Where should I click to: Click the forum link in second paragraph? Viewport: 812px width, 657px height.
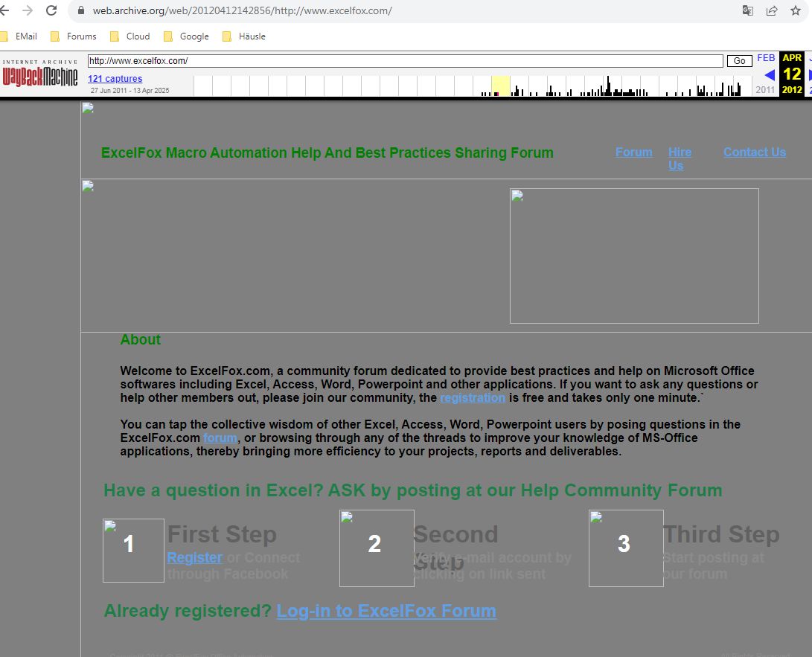pyautogui.click(x=220, y=438)
